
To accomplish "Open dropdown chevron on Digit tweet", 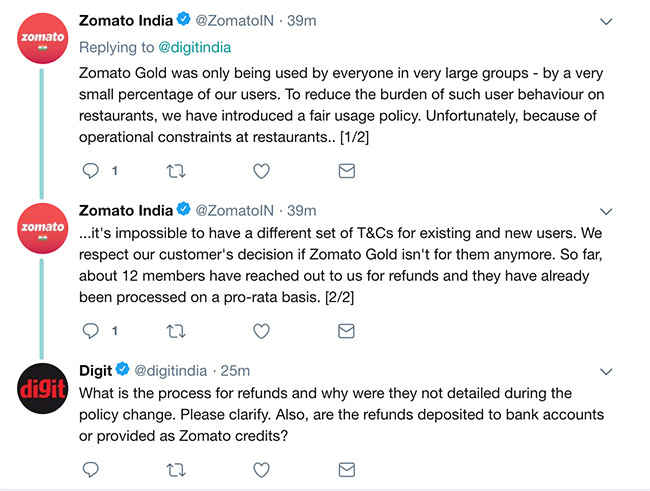I will pos(606,372).
